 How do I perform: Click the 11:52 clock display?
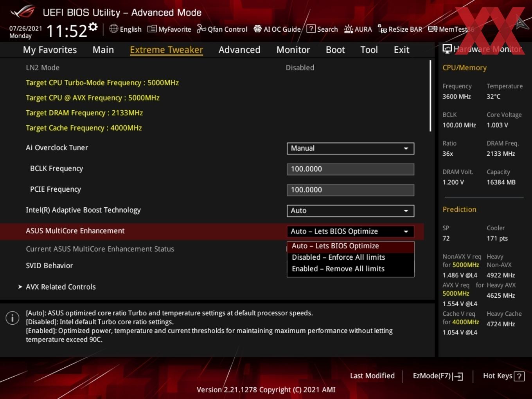(66, 31)
